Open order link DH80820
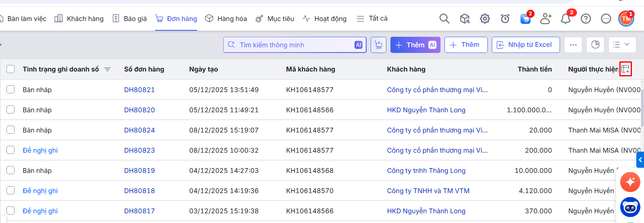 (139, 110)
